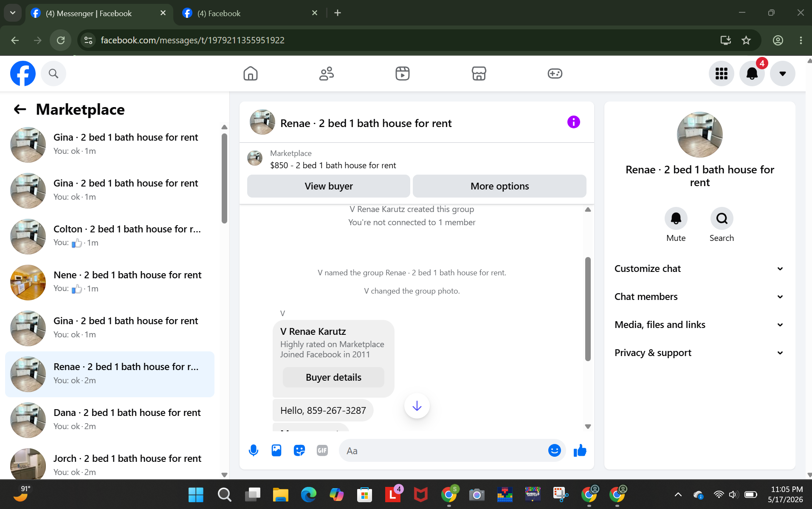Expand Customize chat section
The height and width of the screenshot is (509, 812).
[699, 269]
